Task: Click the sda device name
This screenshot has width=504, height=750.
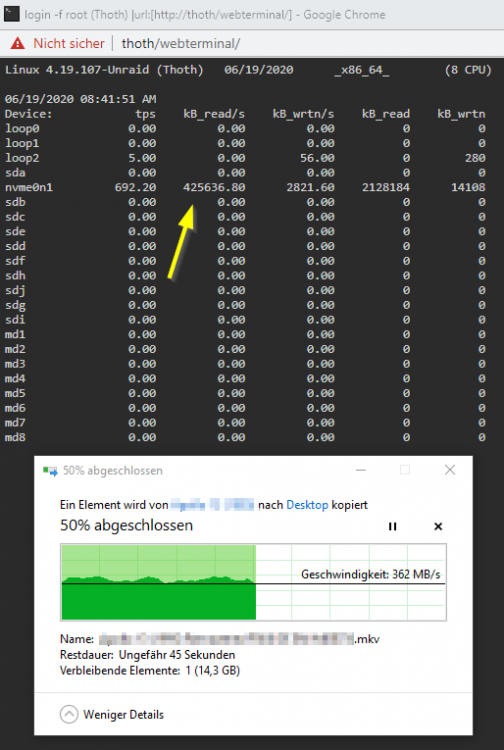Action: pos(15,173)
